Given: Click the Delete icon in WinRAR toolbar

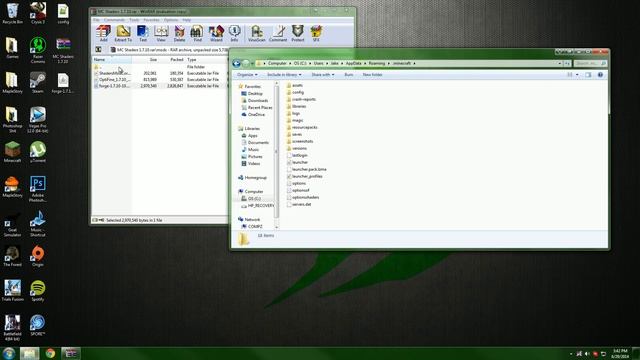Looking at the screenshot, I should [180, 33].
